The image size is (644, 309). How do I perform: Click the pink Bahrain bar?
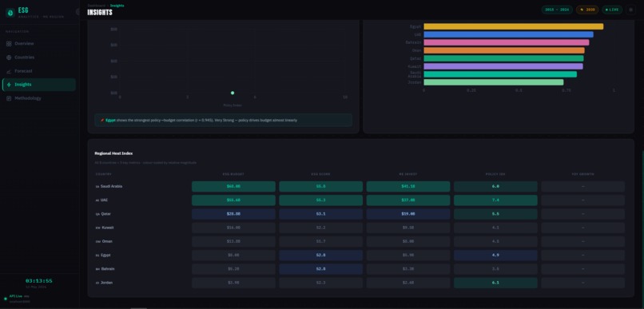(x=507, y=42)
